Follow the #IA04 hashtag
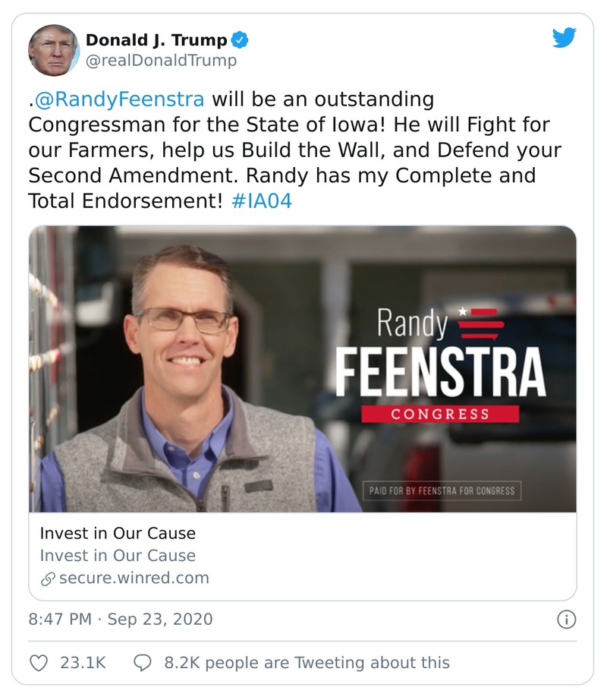Image resolution: width=607 pixels, height=700 pixels. pos(259,202)
